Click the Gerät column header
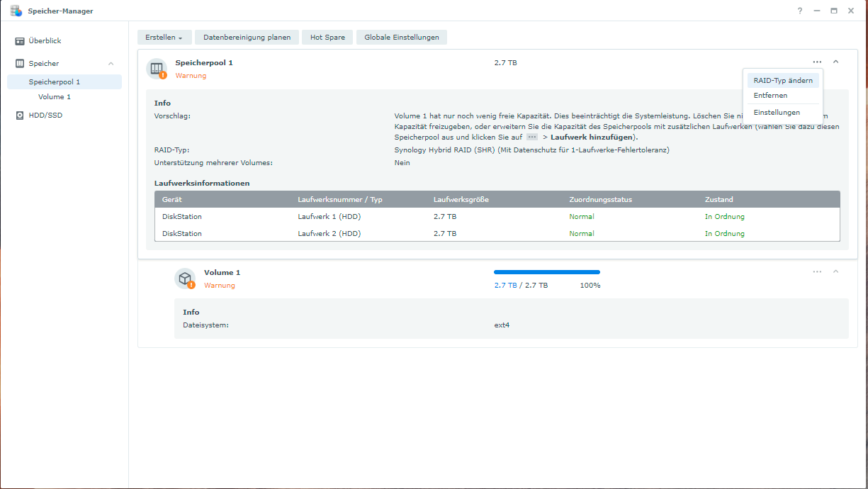This screenshot has width=868, height=489. click(x=171, y=200)
